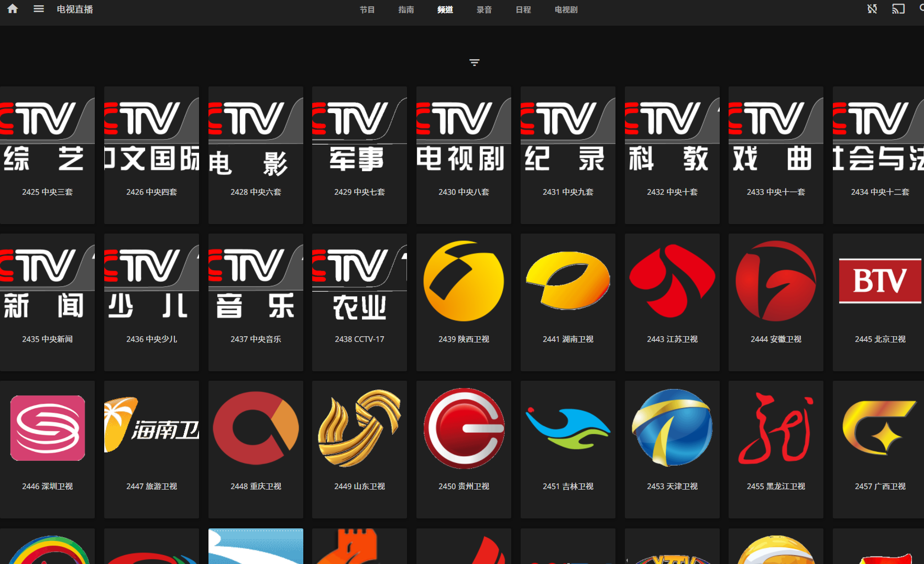Click the label 2450 贵州卫视

point(464,486)
